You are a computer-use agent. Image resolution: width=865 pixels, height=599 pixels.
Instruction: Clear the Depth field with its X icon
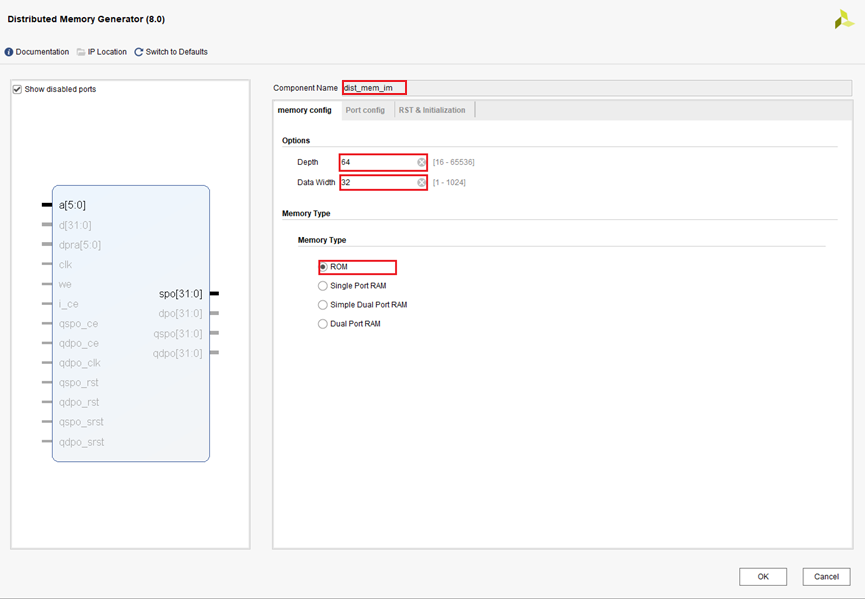point(422,162)
